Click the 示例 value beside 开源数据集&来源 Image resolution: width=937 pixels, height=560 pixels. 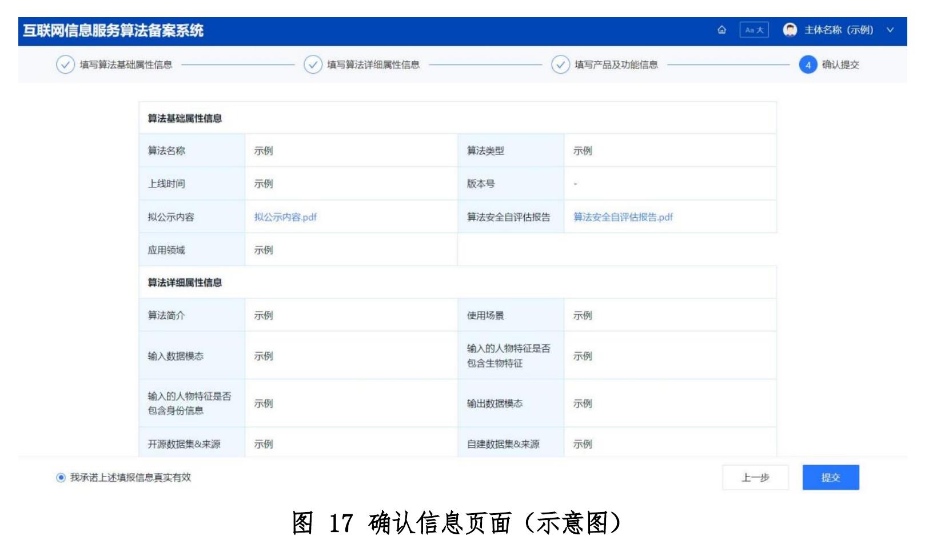point(264,444)
